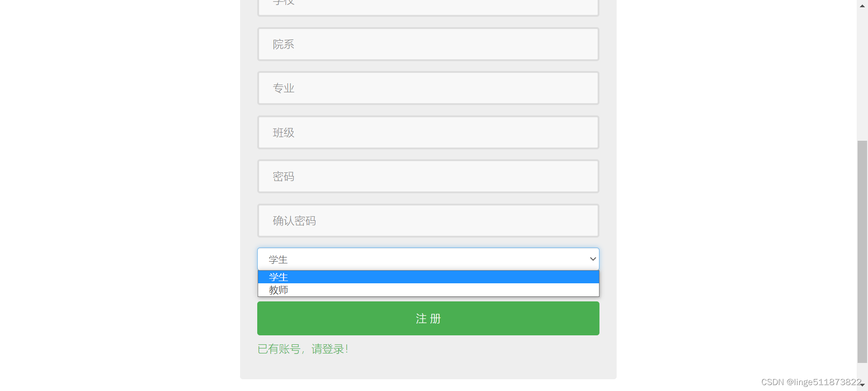Click the highlighted 学生 option row
The height and width of the screenshot is (391, 868).
tap(428, 277)
